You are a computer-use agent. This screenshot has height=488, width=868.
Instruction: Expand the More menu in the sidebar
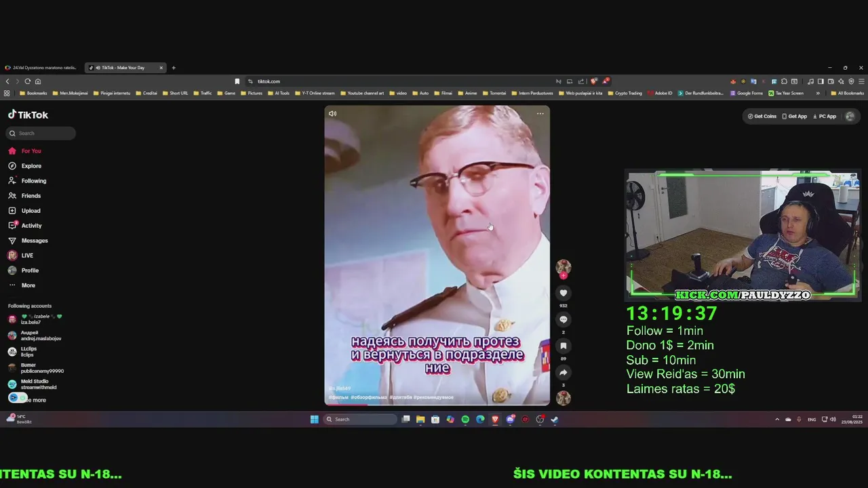(x=28, y=285)
